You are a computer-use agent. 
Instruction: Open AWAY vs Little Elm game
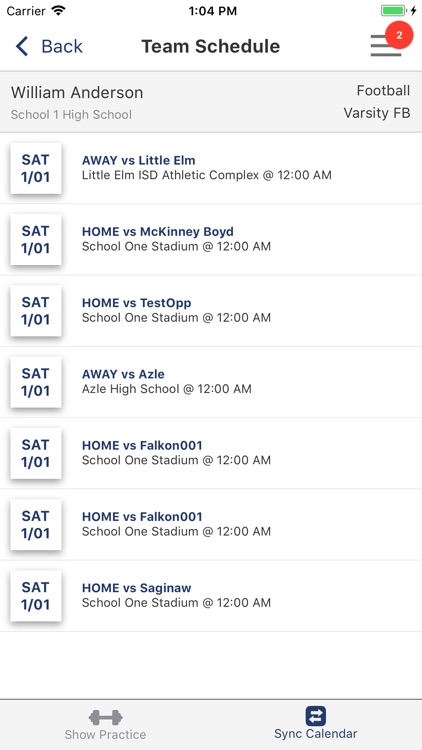(211, 168)
